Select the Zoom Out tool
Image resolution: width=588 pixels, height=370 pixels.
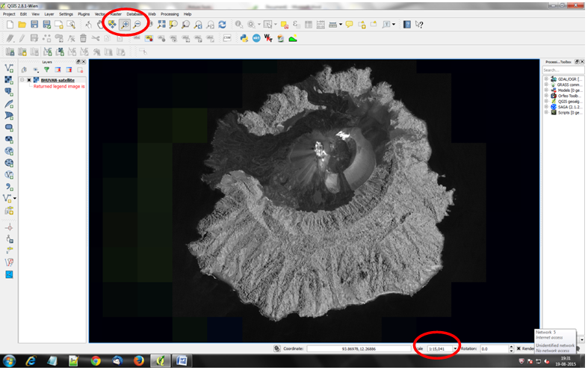click(x=137, y=25)
